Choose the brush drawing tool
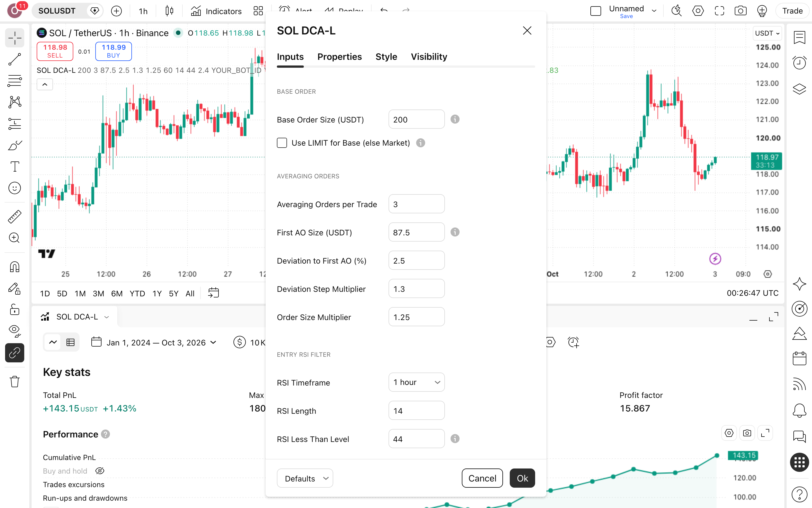This screenshot has height=508, width=812. (x=14, y=145)
